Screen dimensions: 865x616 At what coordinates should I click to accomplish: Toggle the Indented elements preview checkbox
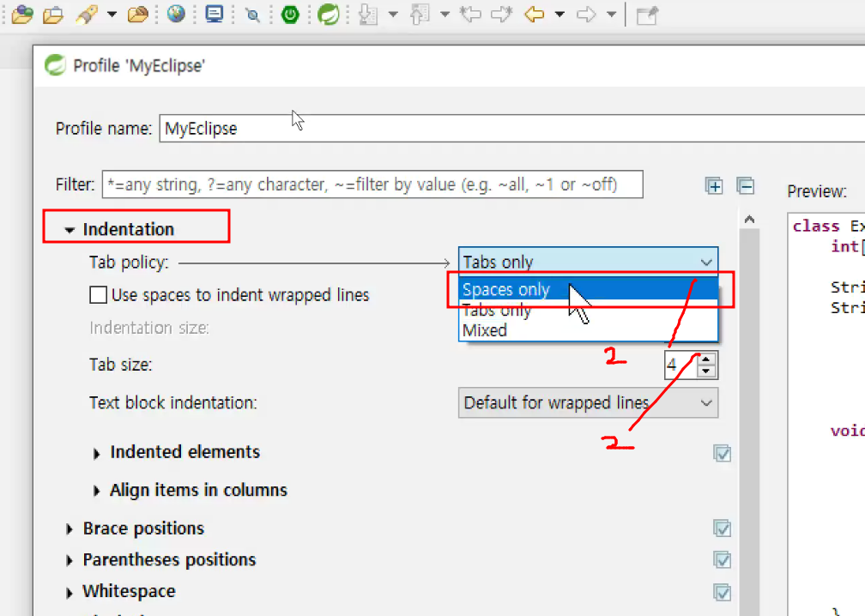(x=722, y=453)
